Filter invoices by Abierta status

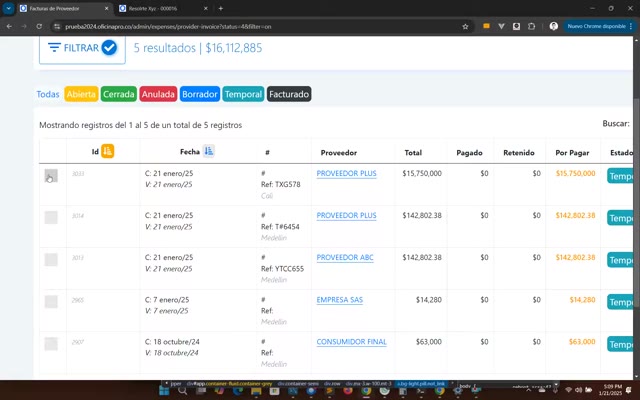pos(81,94)
